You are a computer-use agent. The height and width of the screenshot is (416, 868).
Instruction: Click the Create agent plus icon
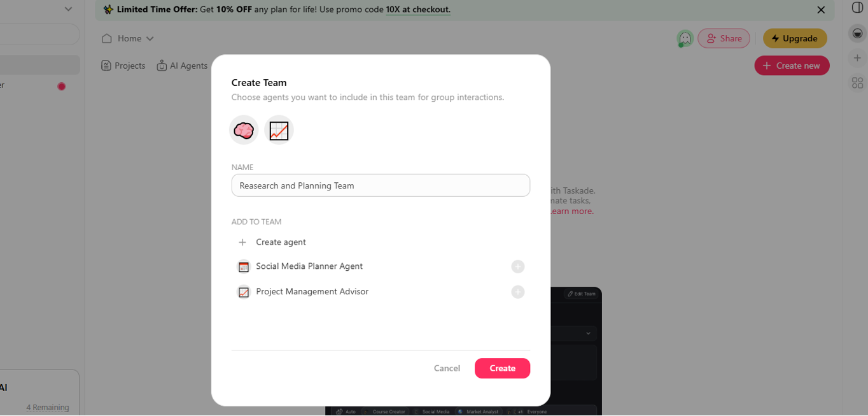click(242, 242)
